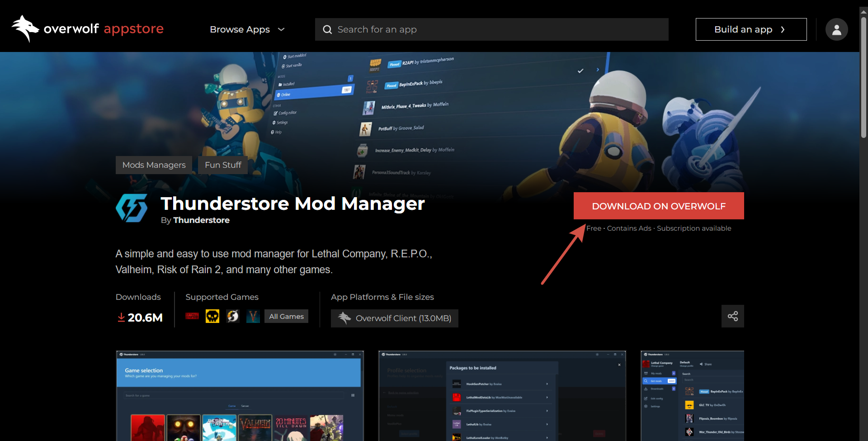Click the page scrollbar up arrow

(x=863, y=12)
